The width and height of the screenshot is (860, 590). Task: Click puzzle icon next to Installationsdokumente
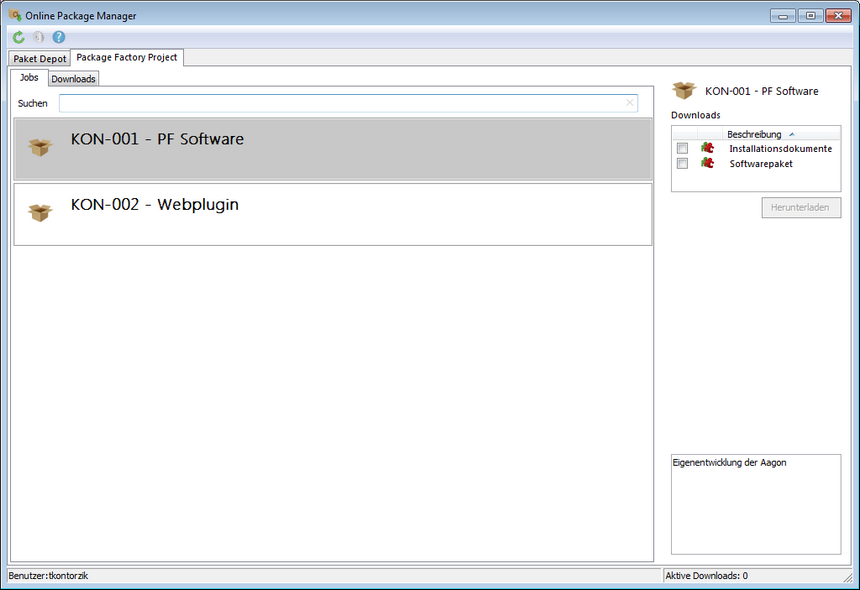(708, 148)
